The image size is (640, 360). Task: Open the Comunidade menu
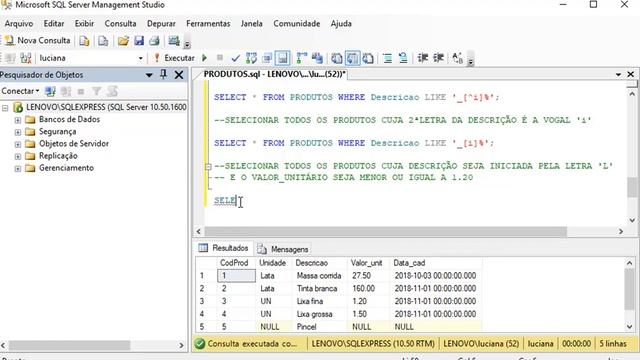297,24
